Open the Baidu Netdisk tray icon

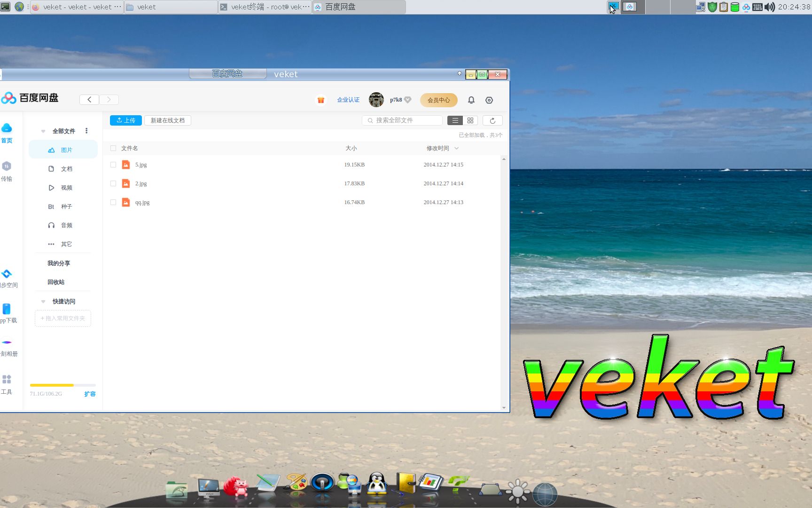click(746, 7)
